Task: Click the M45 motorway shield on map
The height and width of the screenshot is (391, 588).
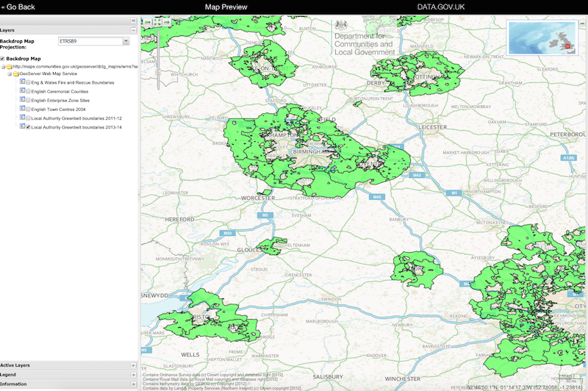Action: tap(417, 175)
